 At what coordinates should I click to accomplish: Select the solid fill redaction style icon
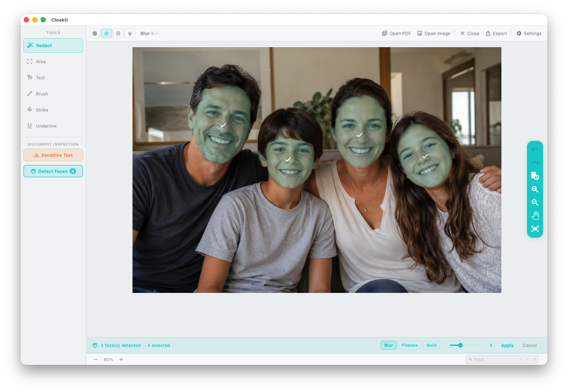tap(95, 33)
